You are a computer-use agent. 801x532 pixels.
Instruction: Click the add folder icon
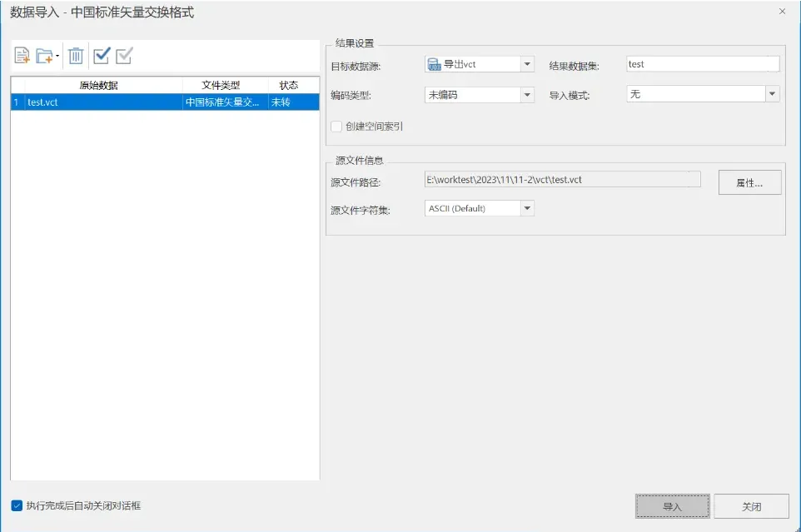pos(44,57)
